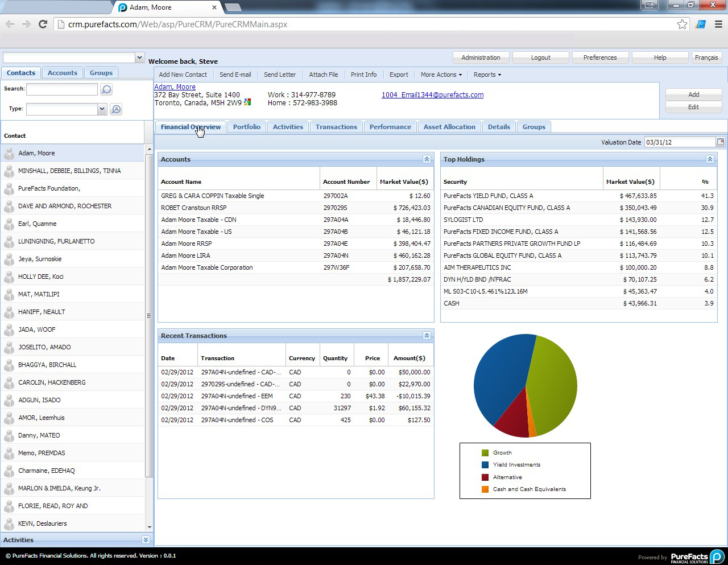Click the search magnifier icon beside Search field
Image resolution: width=728 pixels, height=565 pixels.
click(x=106, y=89)
